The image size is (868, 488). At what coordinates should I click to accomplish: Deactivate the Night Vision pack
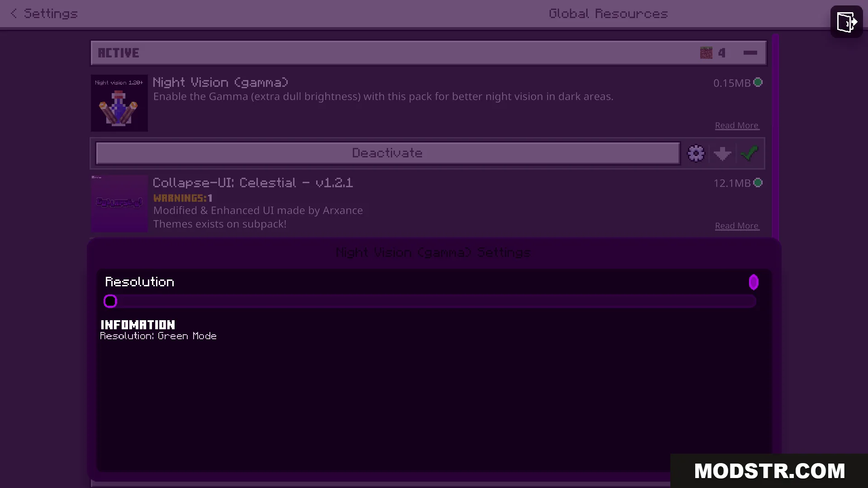388,153
